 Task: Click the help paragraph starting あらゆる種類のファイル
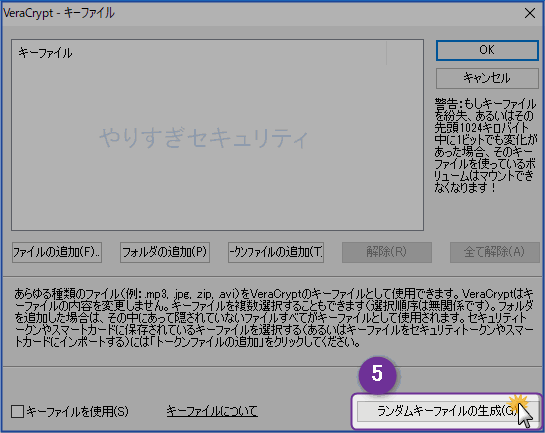tap(274, 318)
